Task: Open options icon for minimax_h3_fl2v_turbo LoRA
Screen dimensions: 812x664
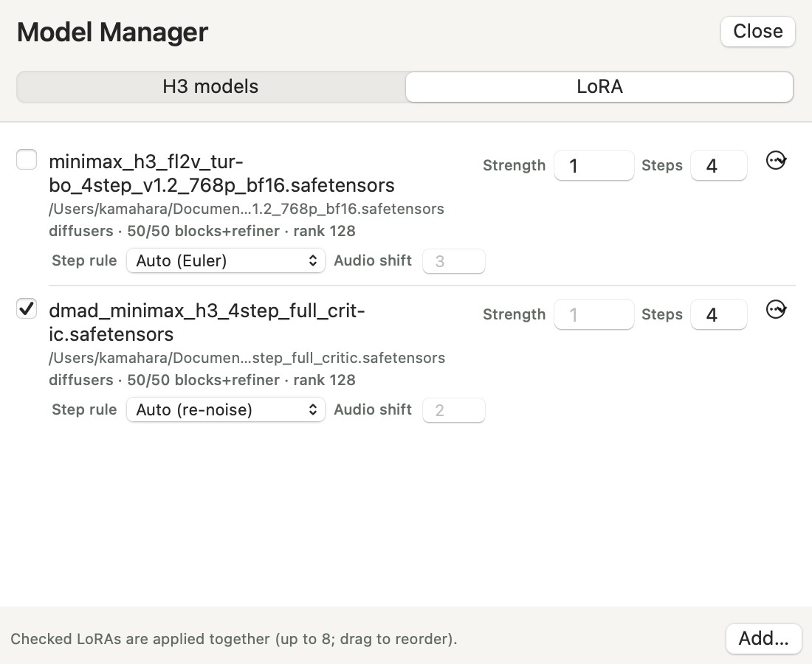Action: click(x=776, y=160)
